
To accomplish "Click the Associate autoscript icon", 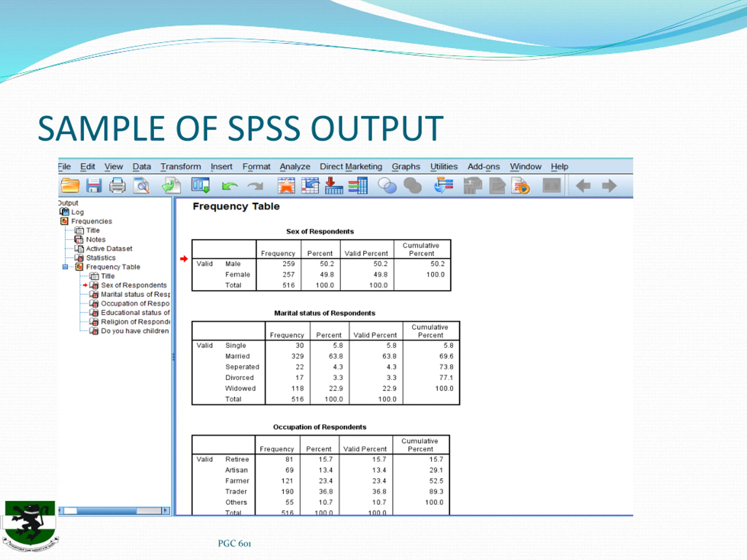I will point(473,186).
